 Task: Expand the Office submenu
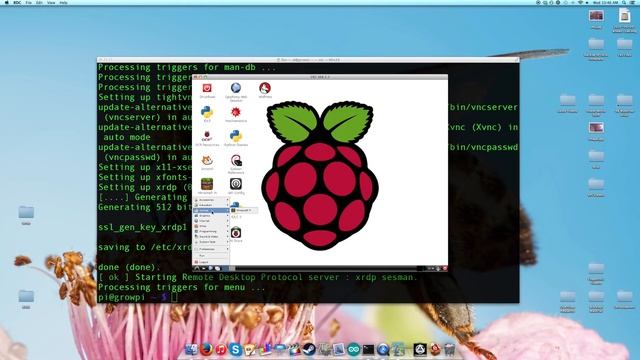211,226
